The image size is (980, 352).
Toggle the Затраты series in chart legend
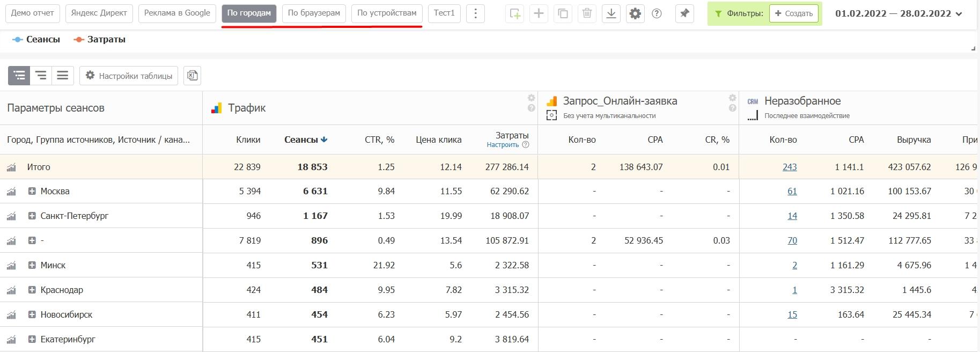(100, 39)
